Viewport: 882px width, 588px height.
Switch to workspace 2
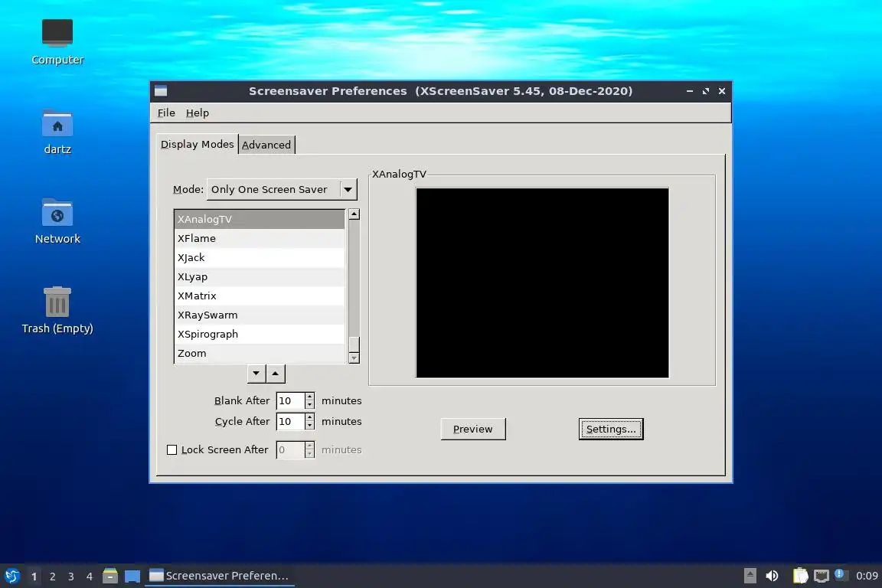[x=52, y=577]
